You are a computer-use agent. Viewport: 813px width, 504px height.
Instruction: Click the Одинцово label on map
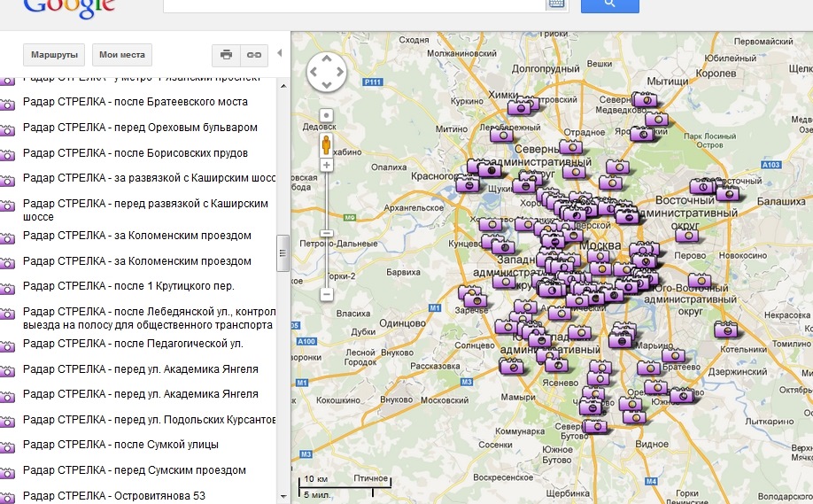click(402, 323)
